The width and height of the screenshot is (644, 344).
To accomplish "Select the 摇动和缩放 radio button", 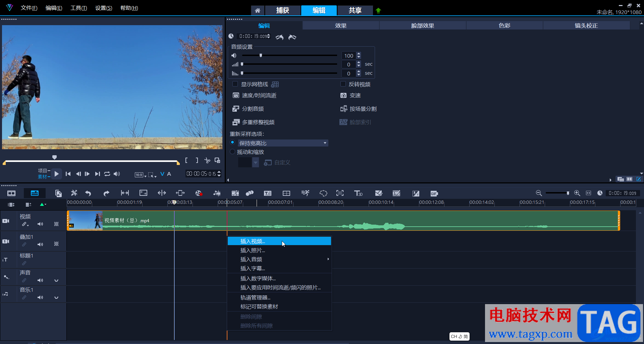I will [232, 152].
